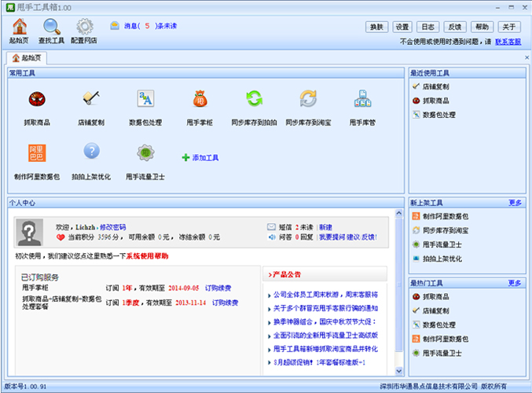532x393 pixels.
Task: Open 制作阿里数据包 in 新上架工具 list
Action: pos(445,216)
